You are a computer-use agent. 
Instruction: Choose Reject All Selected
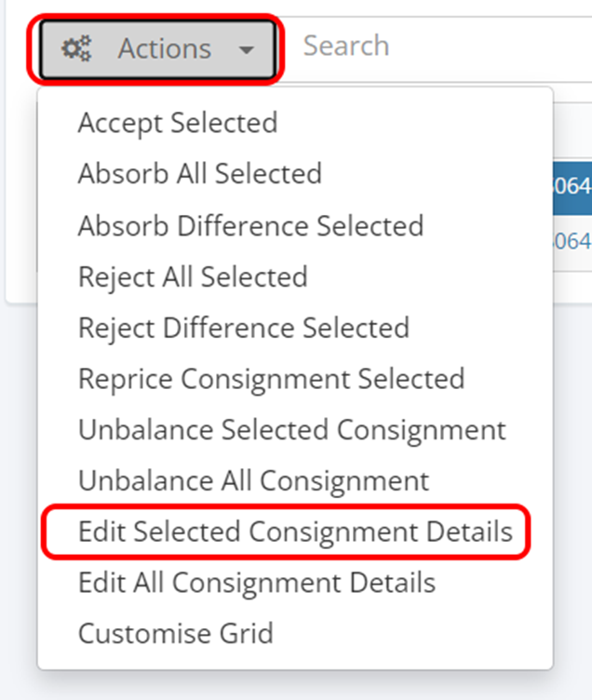193,276
